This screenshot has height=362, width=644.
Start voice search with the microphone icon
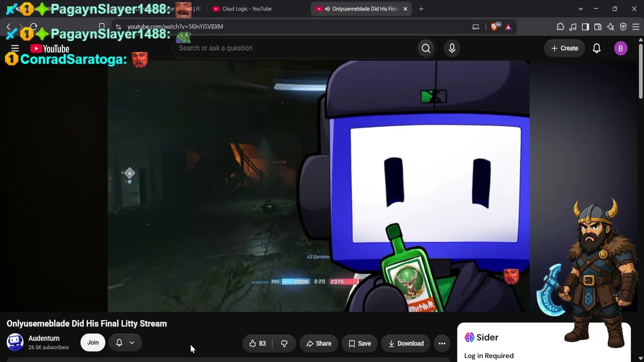452,48
